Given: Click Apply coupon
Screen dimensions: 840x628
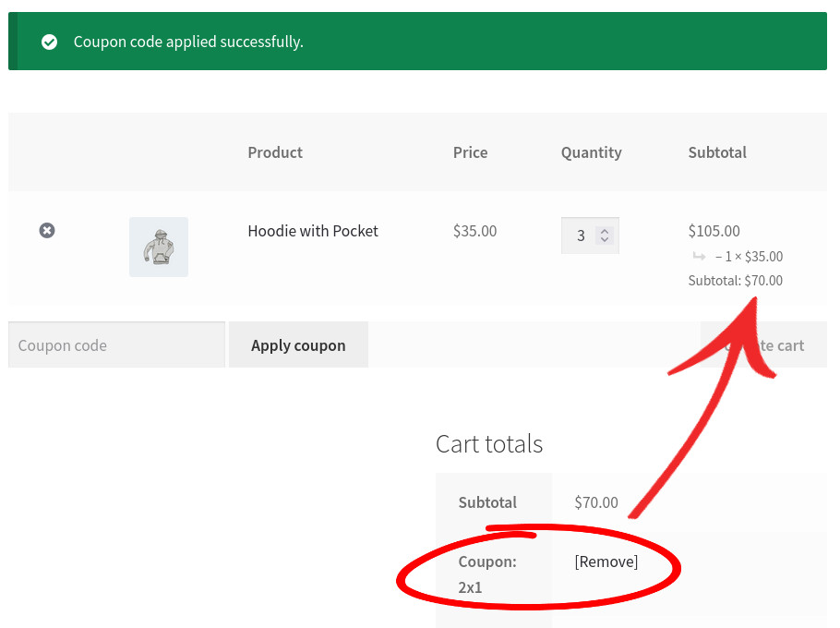Looking at the screenshot, I should 297,344.
